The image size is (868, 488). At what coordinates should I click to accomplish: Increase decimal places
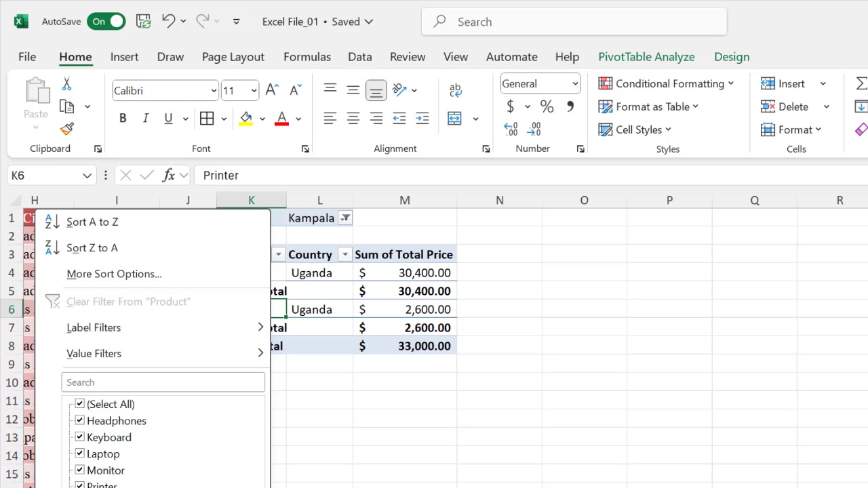[x=511, y=129]
